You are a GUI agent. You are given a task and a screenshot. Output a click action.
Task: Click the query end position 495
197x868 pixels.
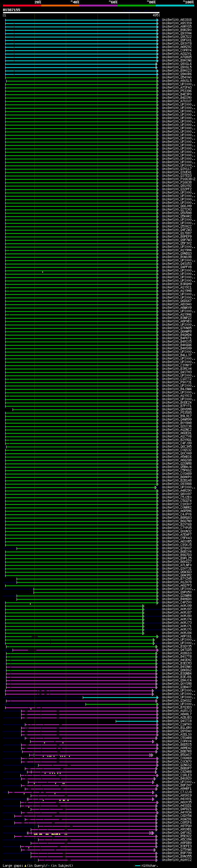[x=155, y=15]
